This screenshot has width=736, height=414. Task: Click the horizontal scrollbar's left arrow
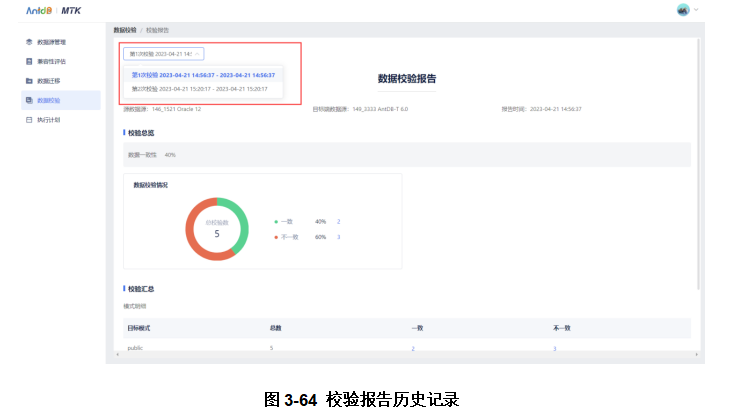click(117, 355)
